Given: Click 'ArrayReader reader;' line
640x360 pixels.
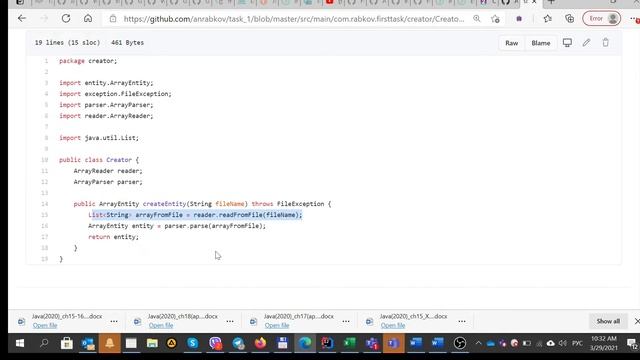Looking at the screenshot, I should click(108, 171).
